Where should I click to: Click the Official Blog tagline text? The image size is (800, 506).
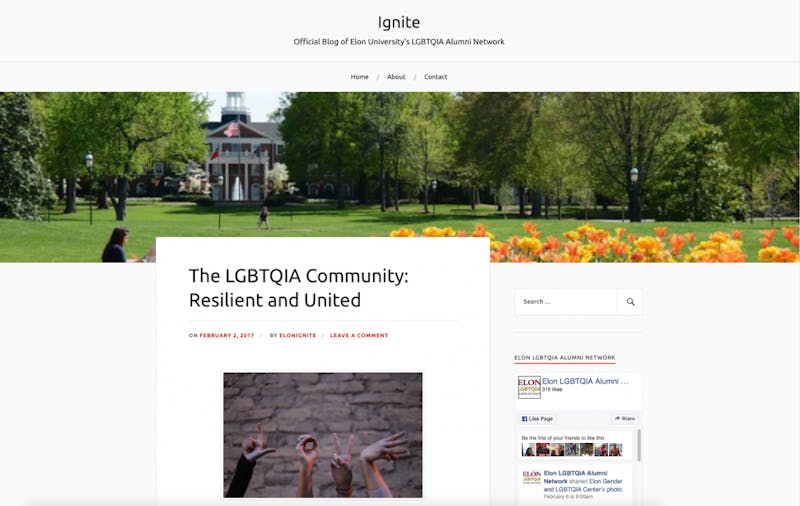(398, 42)
